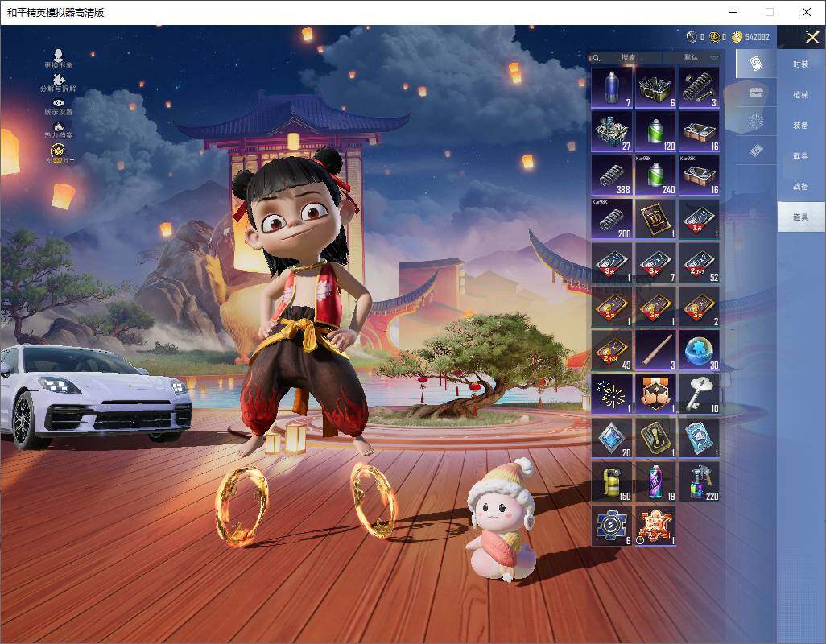The width and height of the screenshot is (826, 644).
Task: Select the treasure chest sub-category icon
Action: pos(756,93)
